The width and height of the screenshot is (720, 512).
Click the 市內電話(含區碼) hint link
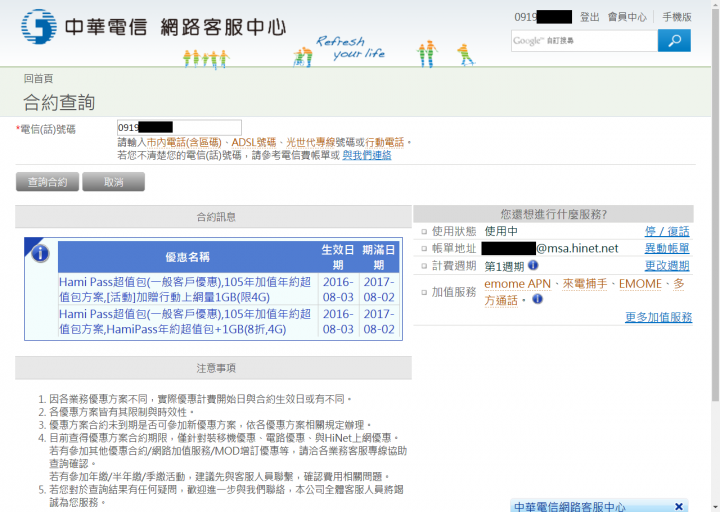pos(184,142)
